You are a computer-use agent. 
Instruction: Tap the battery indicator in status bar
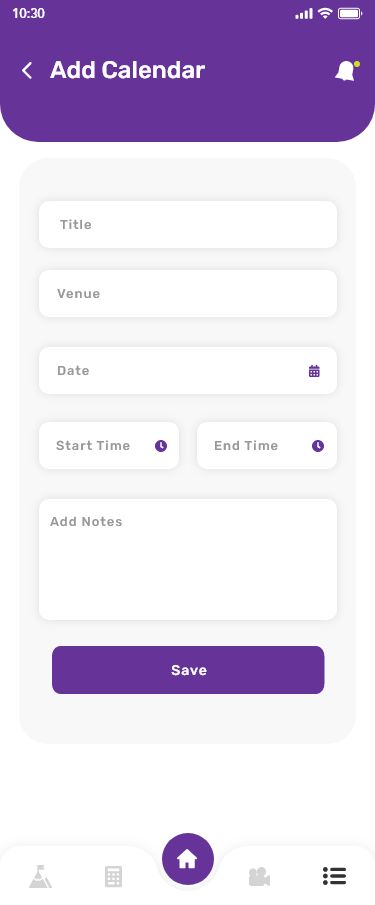point(350,13)
